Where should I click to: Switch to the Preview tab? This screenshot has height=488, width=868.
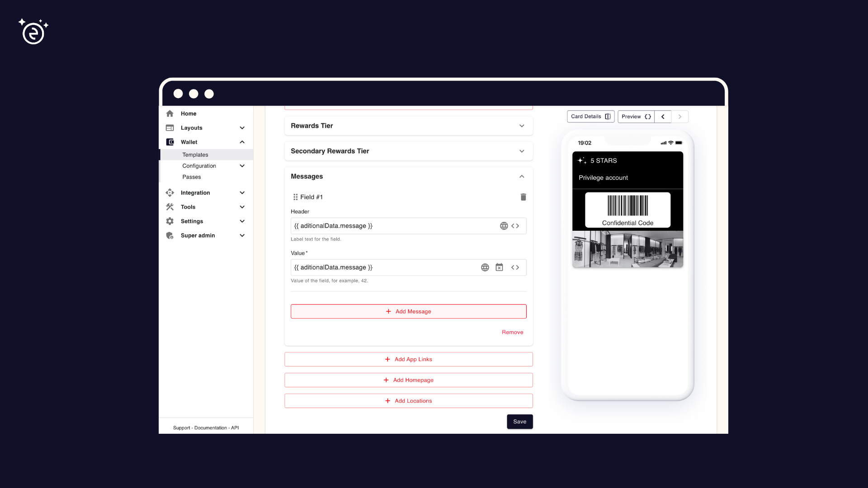(x=636, y=116)
